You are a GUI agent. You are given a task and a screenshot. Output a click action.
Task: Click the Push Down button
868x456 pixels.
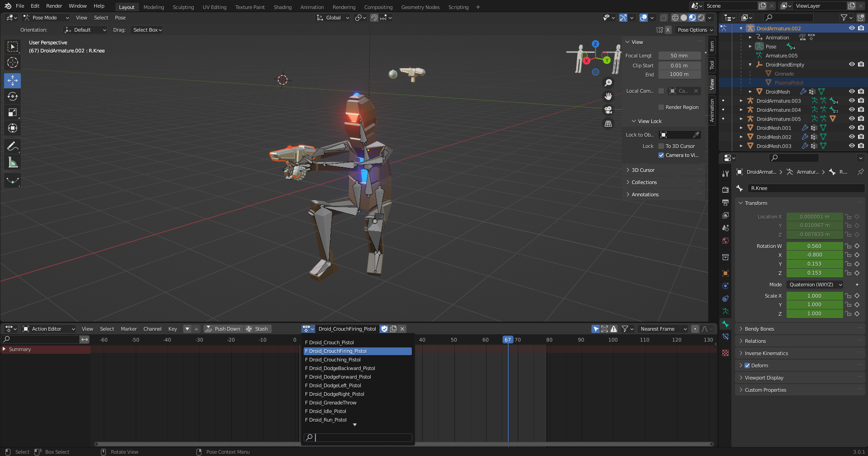click(223, 329)
